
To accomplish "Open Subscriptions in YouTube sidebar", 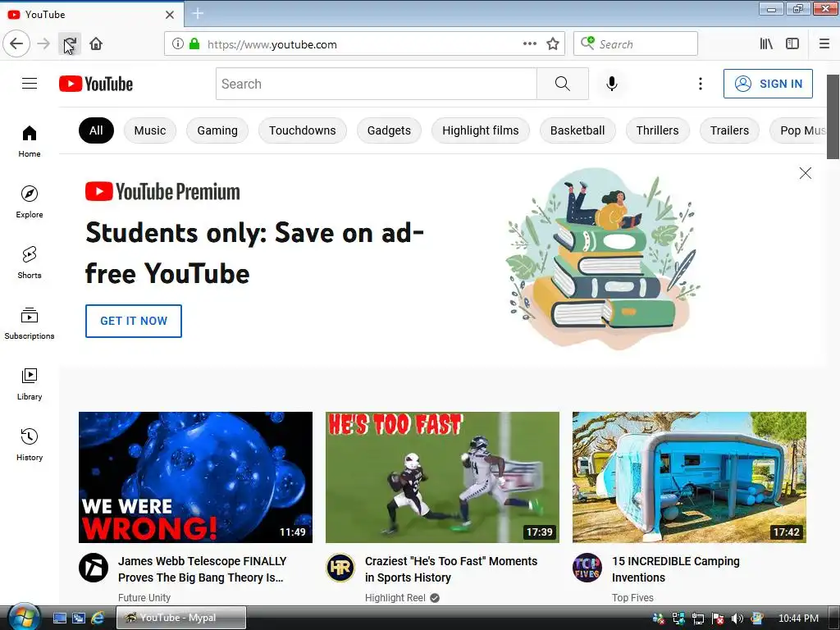I will click(30, 323).
